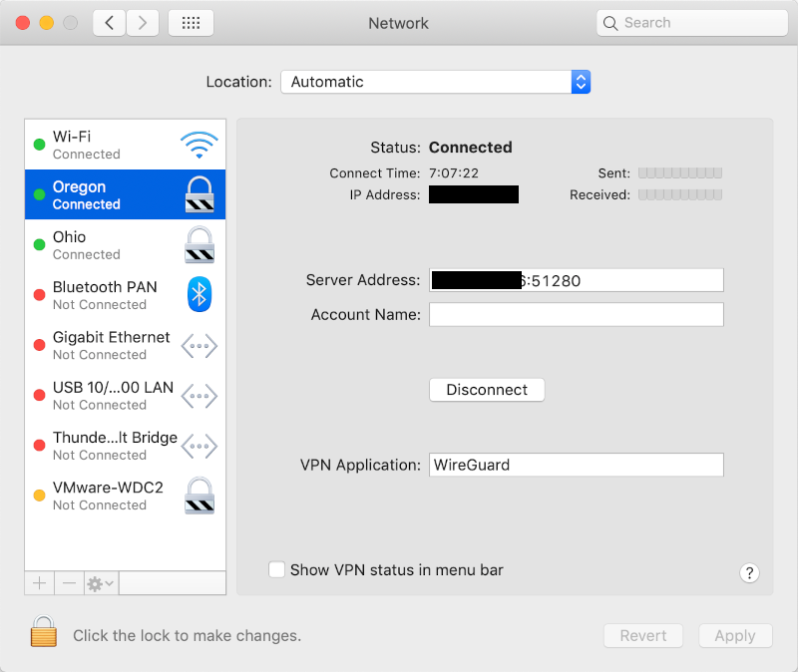This screenshot has width=798, height=672.
Task: Click the Account Name field
Action: pos(577,314)
